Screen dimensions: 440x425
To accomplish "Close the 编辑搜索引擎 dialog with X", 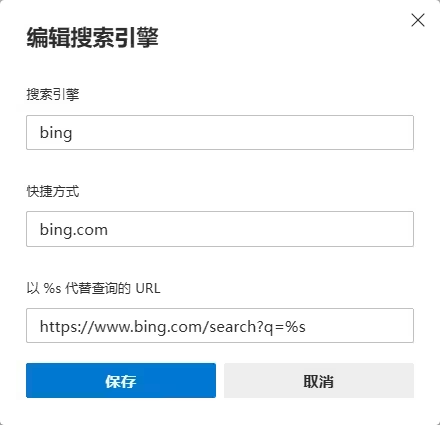I will point(418,20).
